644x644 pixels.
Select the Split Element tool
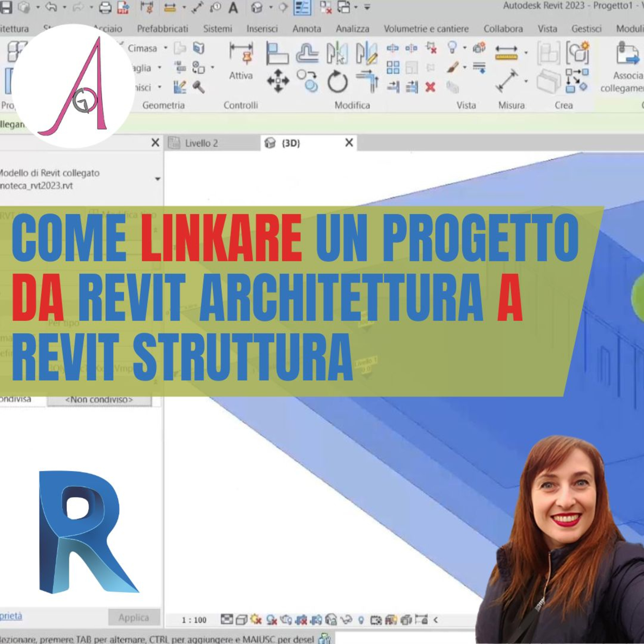(392, 48)
